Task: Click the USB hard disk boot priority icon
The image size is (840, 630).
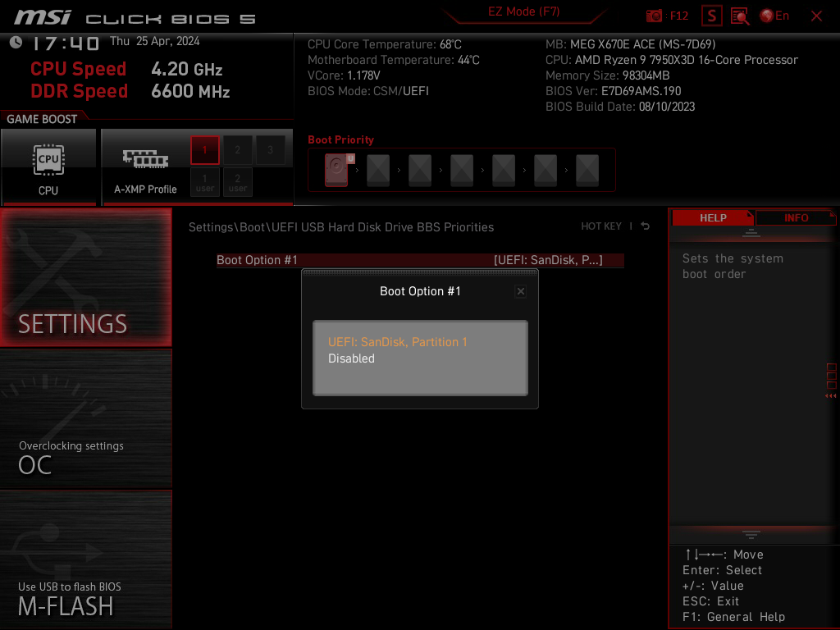Action: (336, 170)
